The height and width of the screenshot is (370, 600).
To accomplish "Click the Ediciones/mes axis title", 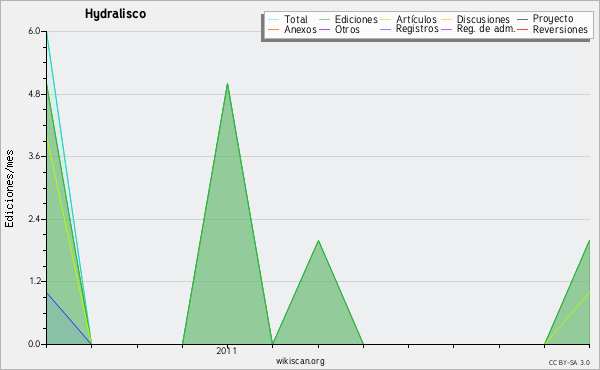I will pyautogui.click(x=9, y=189).
